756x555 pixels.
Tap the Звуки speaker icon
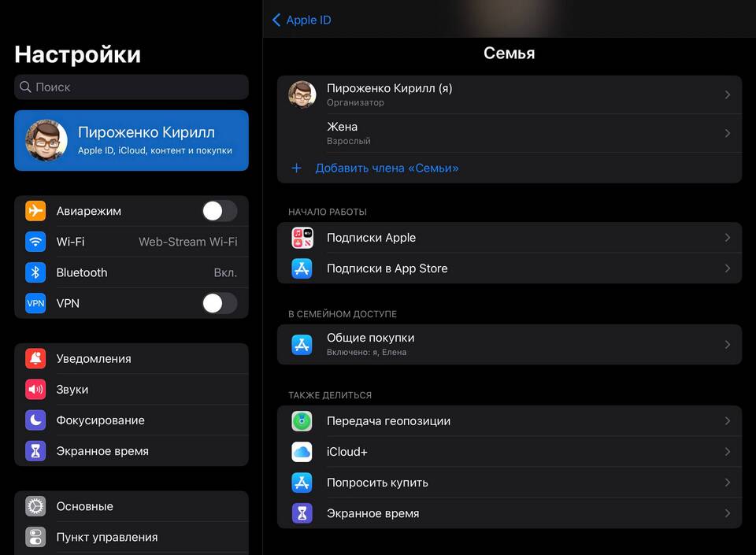[35, 389]
